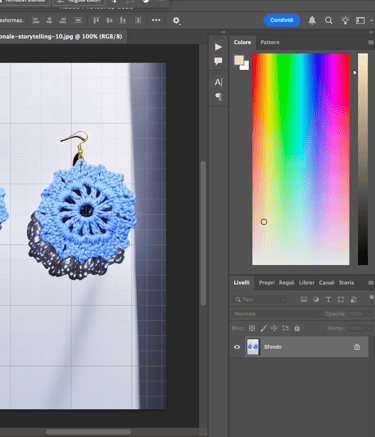Viewport: 375px width, 437px height.
Task: Click the Sfondo layer thumbnail
Action: [x=253, y=347]
